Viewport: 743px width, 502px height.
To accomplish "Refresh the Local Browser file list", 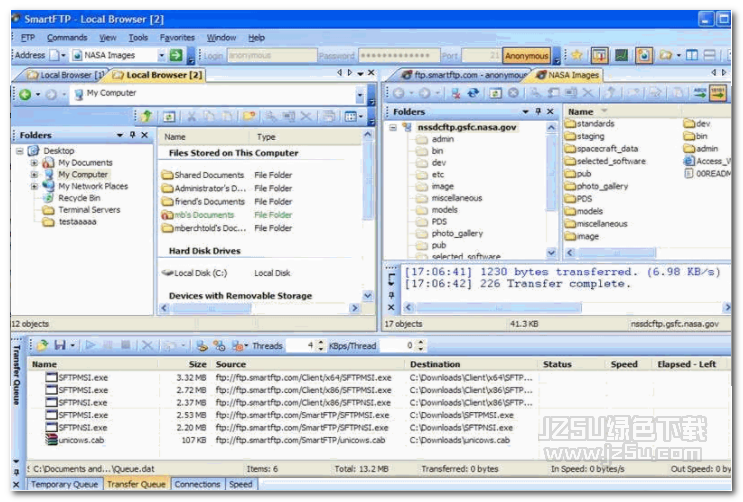I will click(x=169, y=116).
